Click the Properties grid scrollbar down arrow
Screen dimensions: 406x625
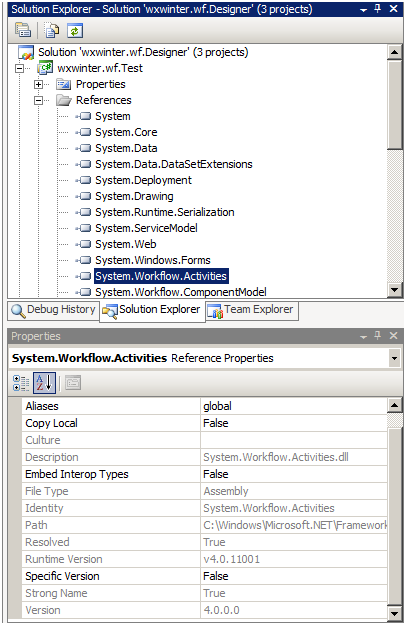(394, 613)
